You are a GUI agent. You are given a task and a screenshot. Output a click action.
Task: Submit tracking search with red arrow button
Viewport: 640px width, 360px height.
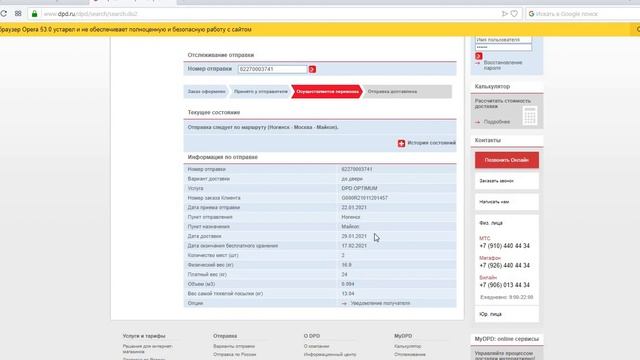pos(312,69)
